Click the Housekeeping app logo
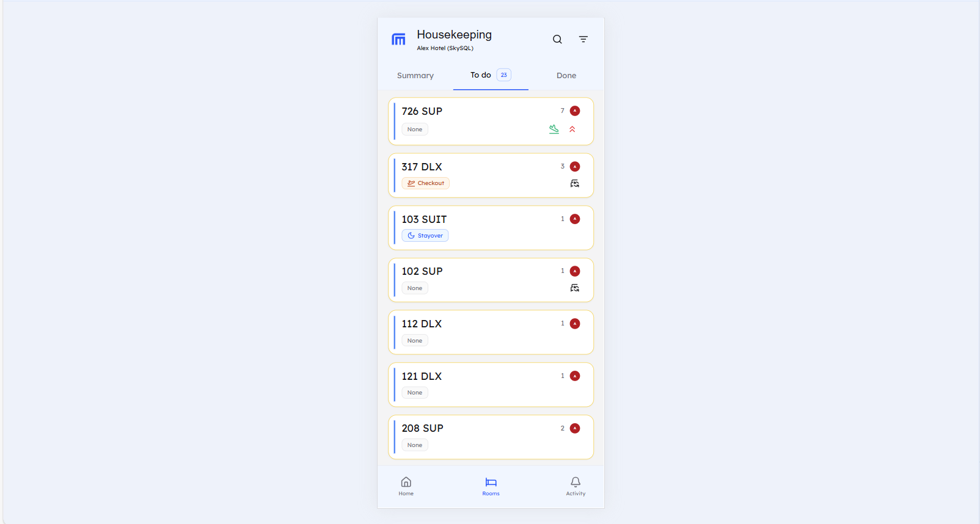This screenshot has width=980, height=524. pos(398,39)
